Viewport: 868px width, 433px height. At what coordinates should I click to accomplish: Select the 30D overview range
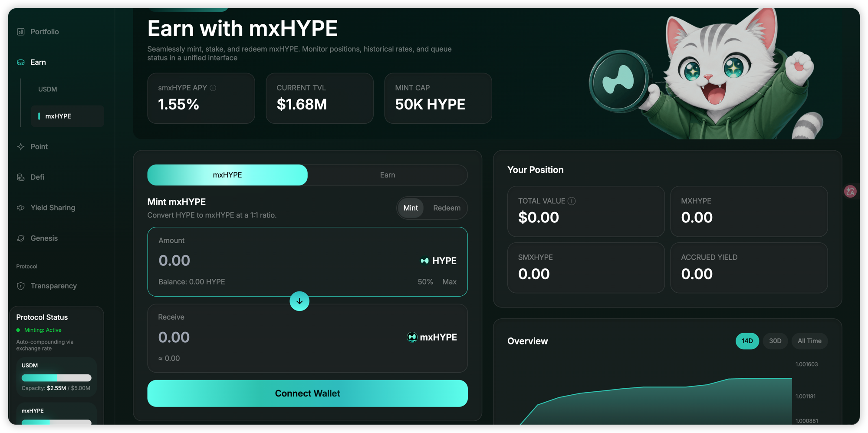[775, 341]
